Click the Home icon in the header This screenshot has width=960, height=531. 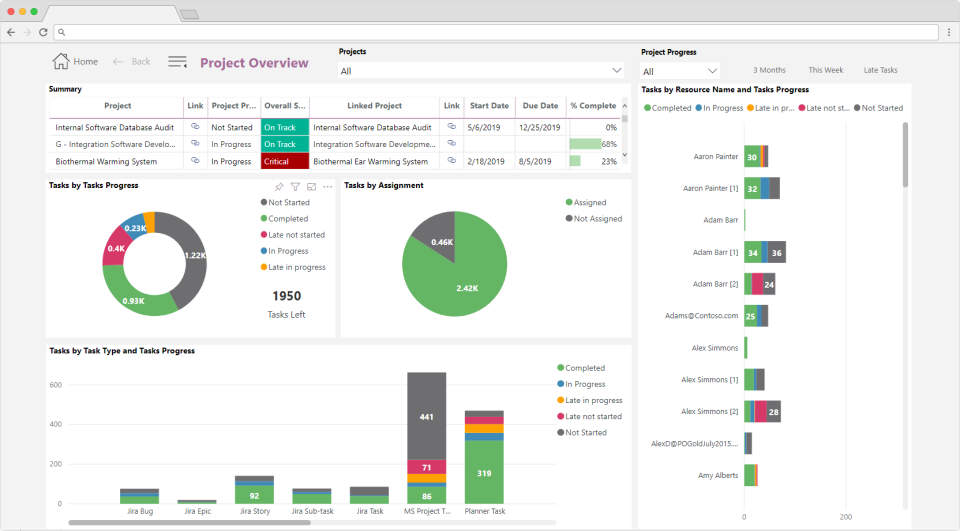61,61
